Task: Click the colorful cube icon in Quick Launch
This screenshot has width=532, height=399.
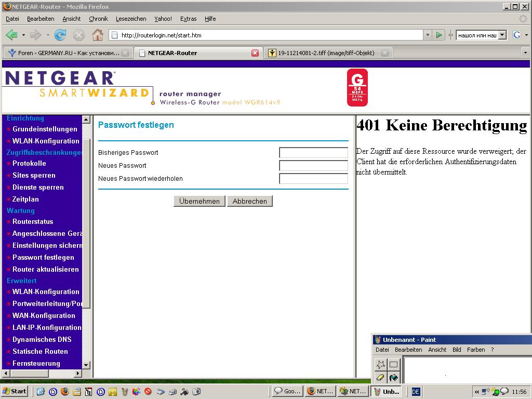Action: point(136,392)
